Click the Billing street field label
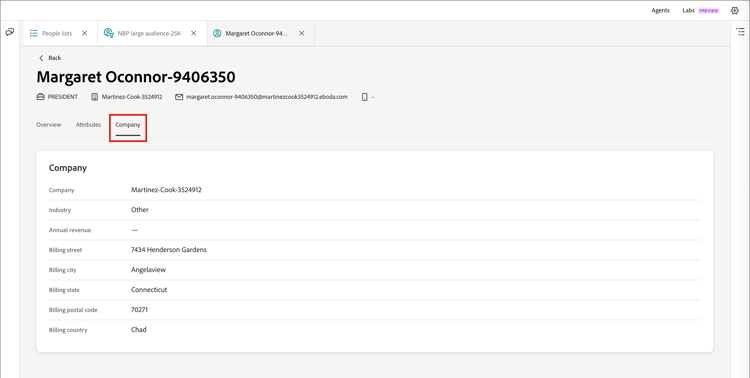 (x=66, y=250)
